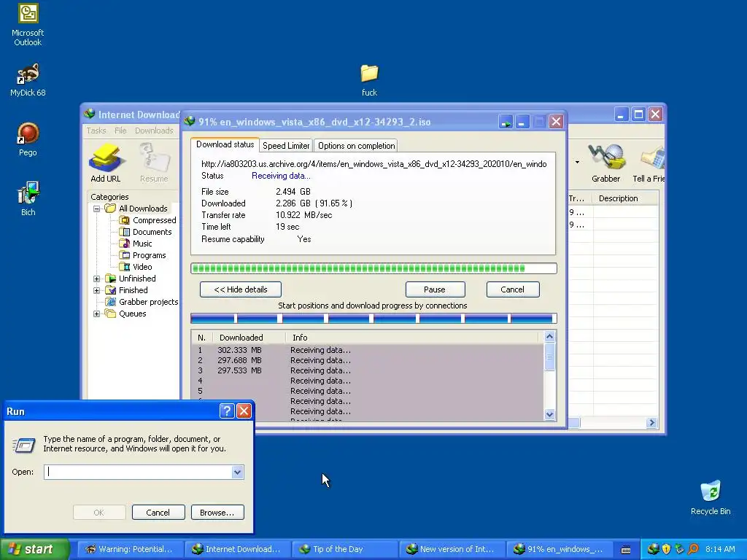Switch to New version of Int... taskbar item
The image size is (747, 560).
tap(451, 549)
